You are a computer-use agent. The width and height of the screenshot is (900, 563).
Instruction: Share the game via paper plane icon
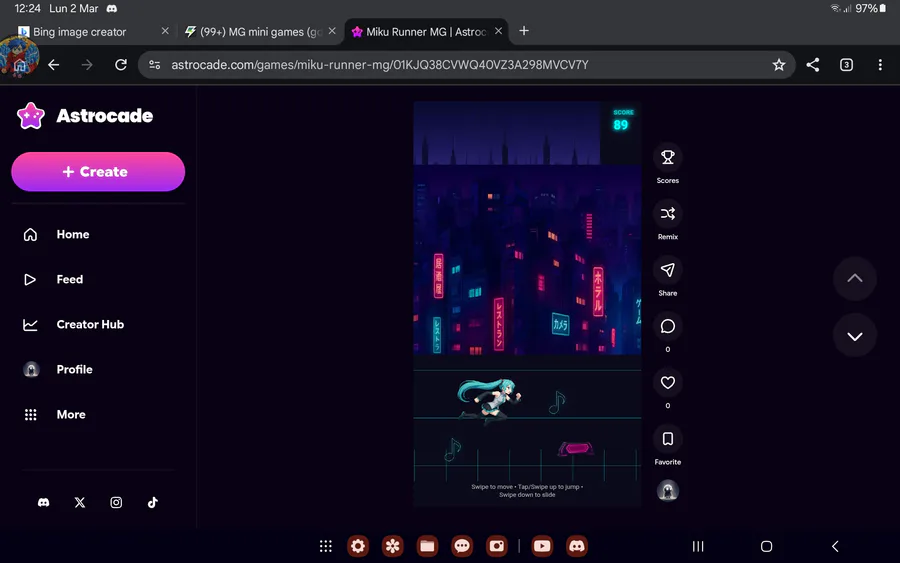668,270
